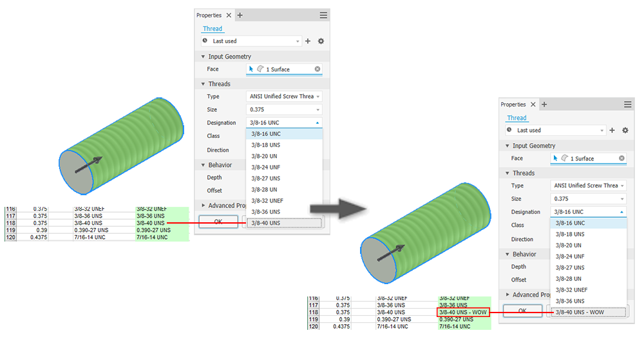Screen dimensions: 644x337
Task: Click the clock icon beside Last used, left panel
Action: [x=205, y=41]
